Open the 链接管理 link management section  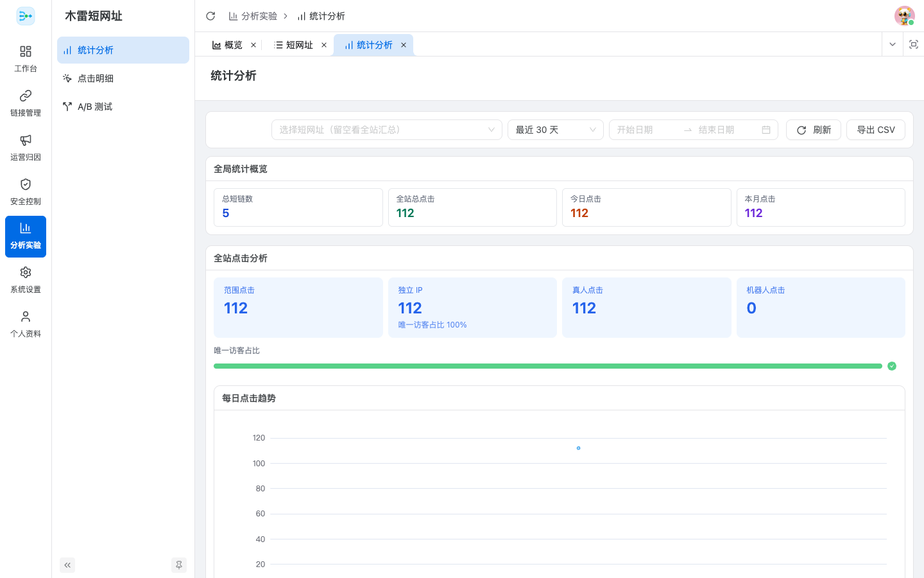tap(26, 103)
